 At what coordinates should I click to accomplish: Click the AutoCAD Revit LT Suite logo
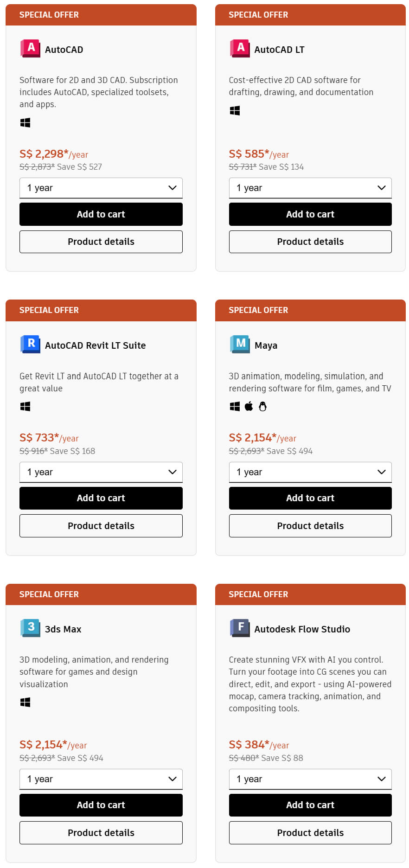[x=30, y=344]
